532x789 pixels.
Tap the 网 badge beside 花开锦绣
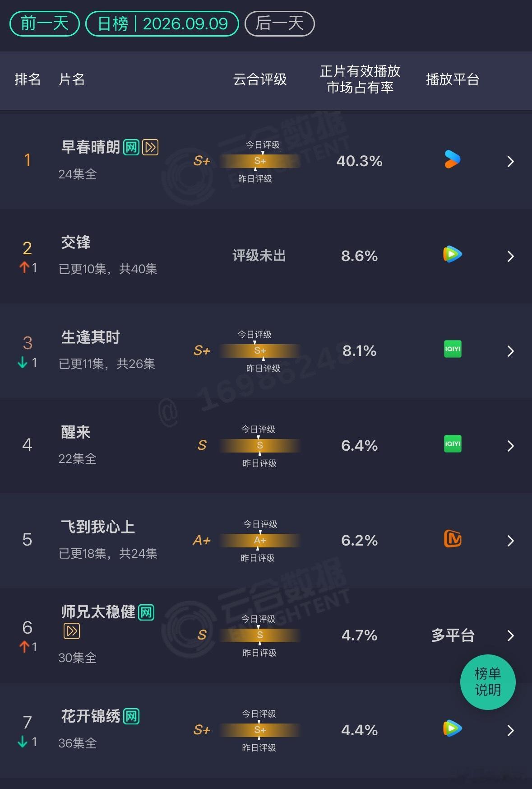pyautogui.click(x=131, y=716)
